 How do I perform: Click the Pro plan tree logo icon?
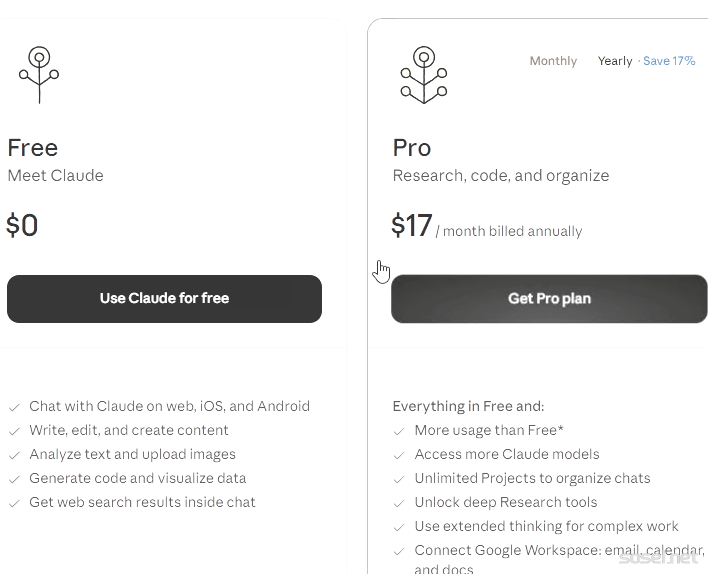coord(424,74)
